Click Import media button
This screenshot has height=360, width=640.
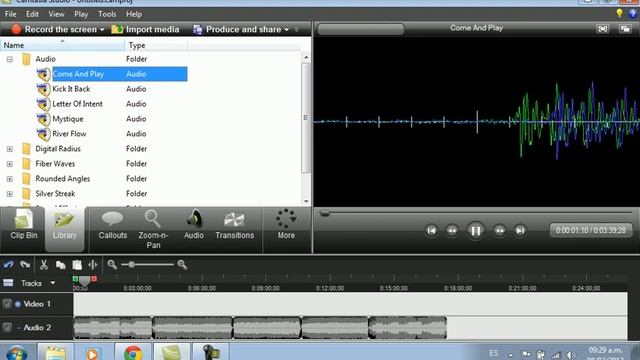point(145,29)
